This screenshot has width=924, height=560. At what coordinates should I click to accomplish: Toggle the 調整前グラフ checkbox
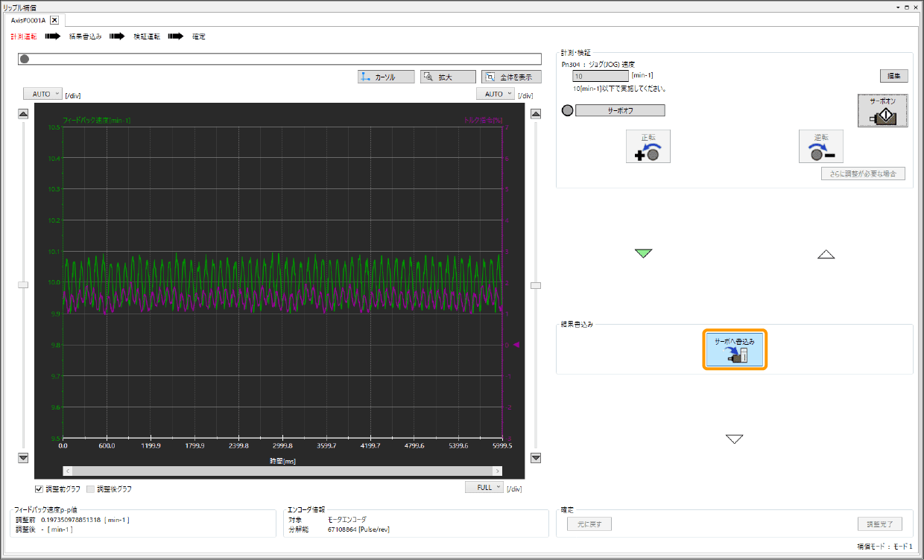tap(39, 489)
